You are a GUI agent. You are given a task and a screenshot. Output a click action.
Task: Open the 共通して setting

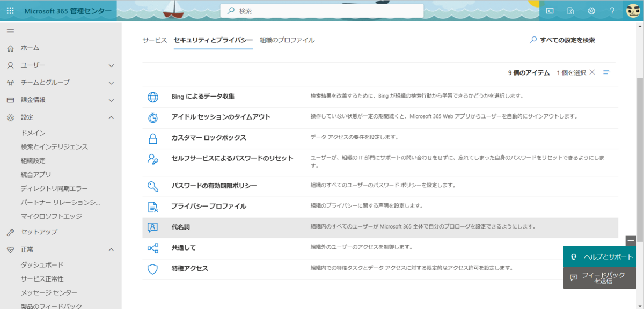pyautogui.click(x=184, y=248)
